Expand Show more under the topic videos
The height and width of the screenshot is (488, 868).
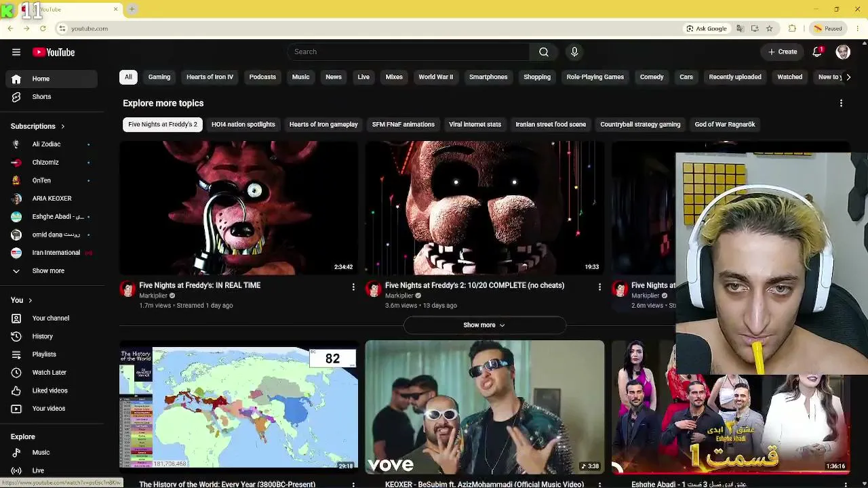coord(484,325)
